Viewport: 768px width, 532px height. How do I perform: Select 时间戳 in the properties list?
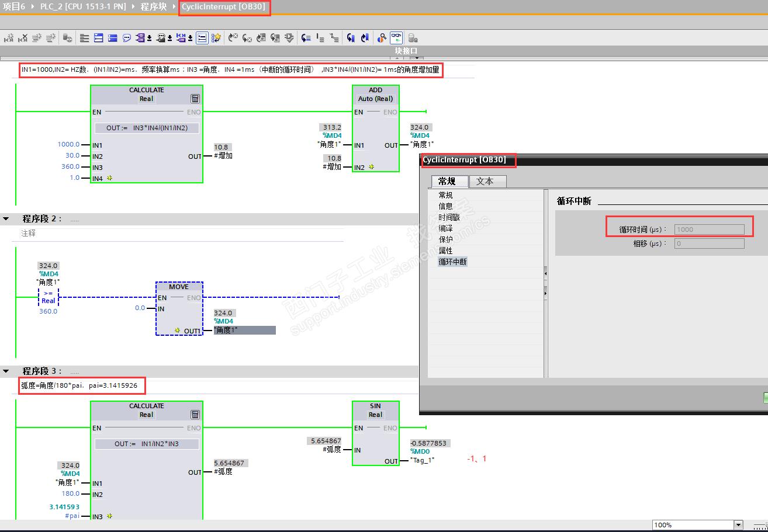pos(449,217)
